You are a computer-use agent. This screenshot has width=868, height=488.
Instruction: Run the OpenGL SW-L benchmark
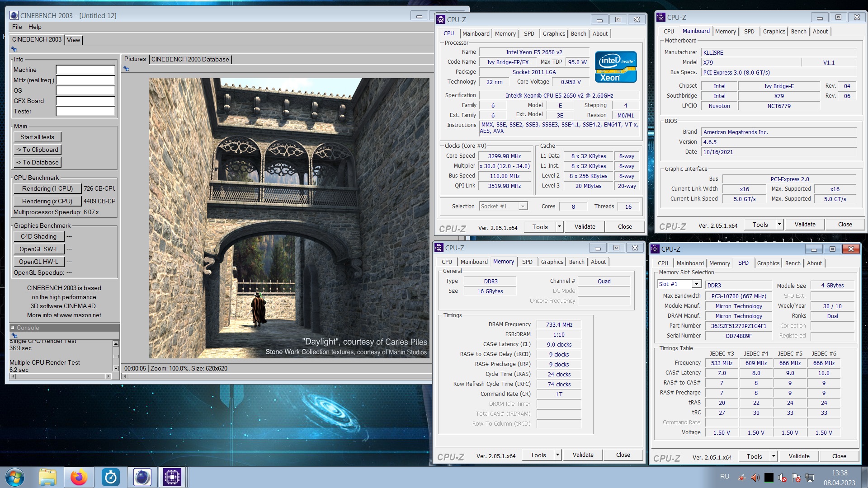pyautogui.click(x=39, y=249)
